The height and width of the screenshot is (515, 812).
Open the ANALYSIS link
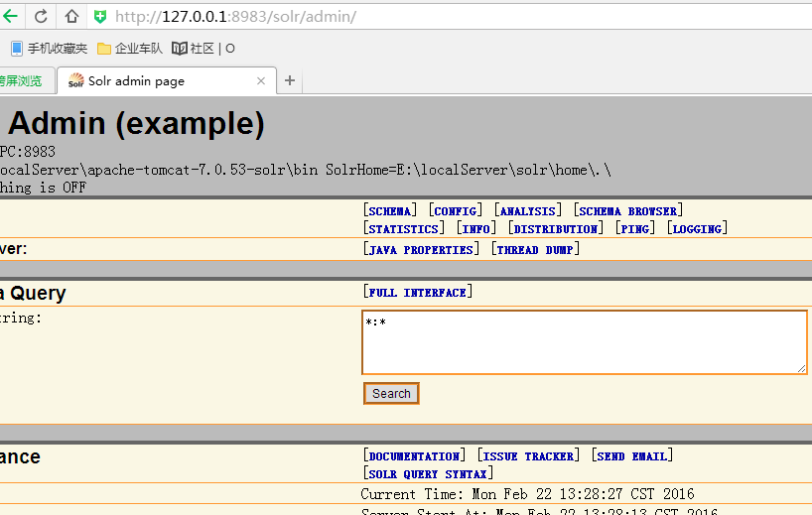pyautogui.click(x=528, y=211)
